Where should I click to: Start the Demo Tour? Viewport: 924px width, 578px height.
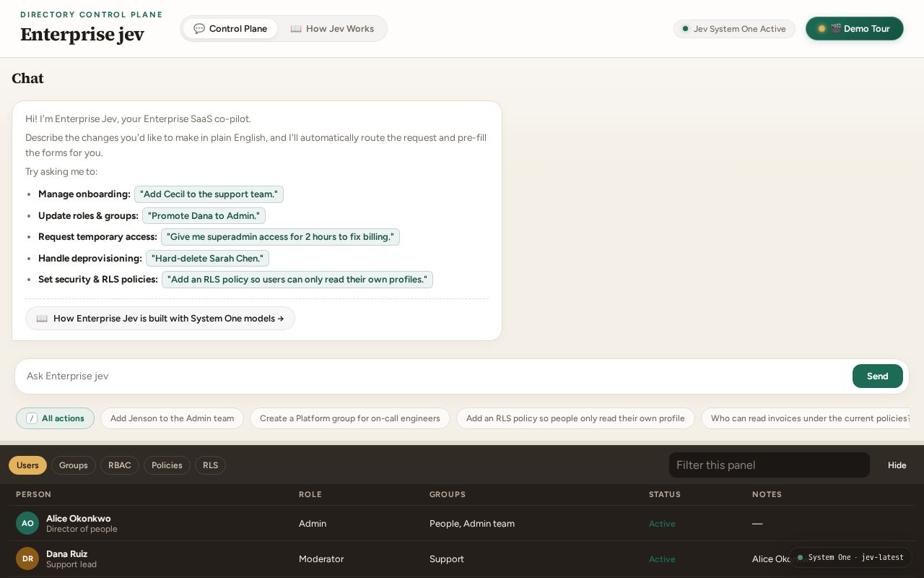(x=854, y=29)
